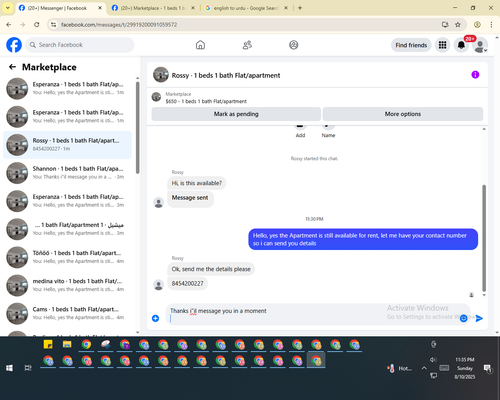This screenshot has height=400, width=500.
Task: Open the $650 1 beds 1 bath listing link
Action: click(206, 101)
